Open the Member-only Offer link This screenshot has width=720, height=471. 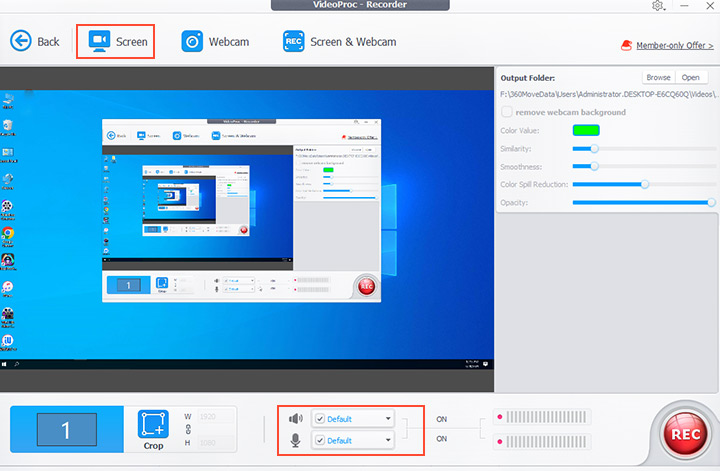pos(675,45)
